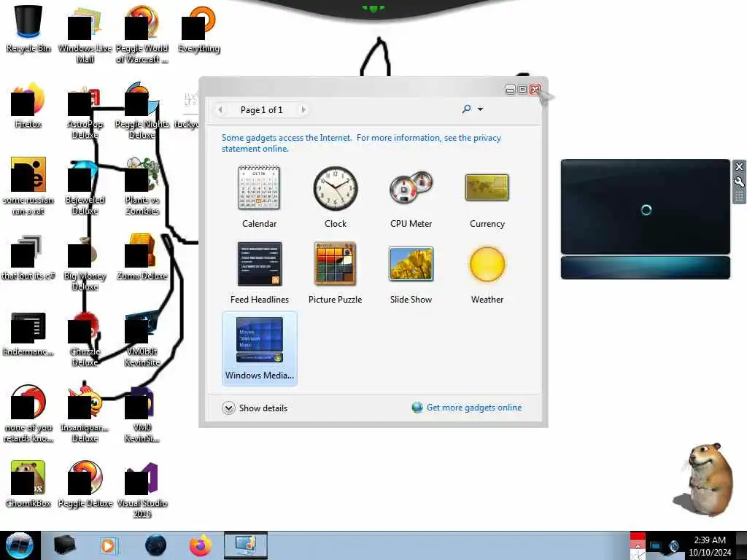Select the Slide Show gadget
The image size is (747, 560).
point(411,273)
